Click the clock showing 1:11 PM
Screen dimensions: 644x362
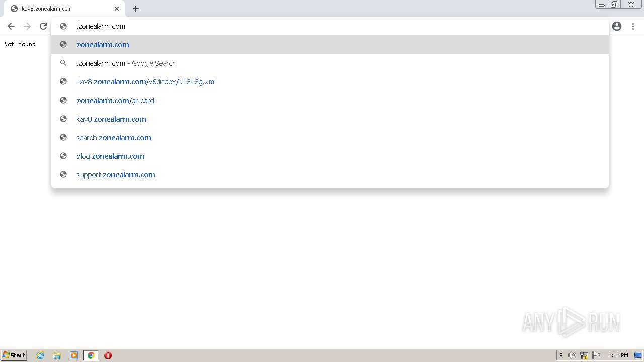click(x=618, y=355)
